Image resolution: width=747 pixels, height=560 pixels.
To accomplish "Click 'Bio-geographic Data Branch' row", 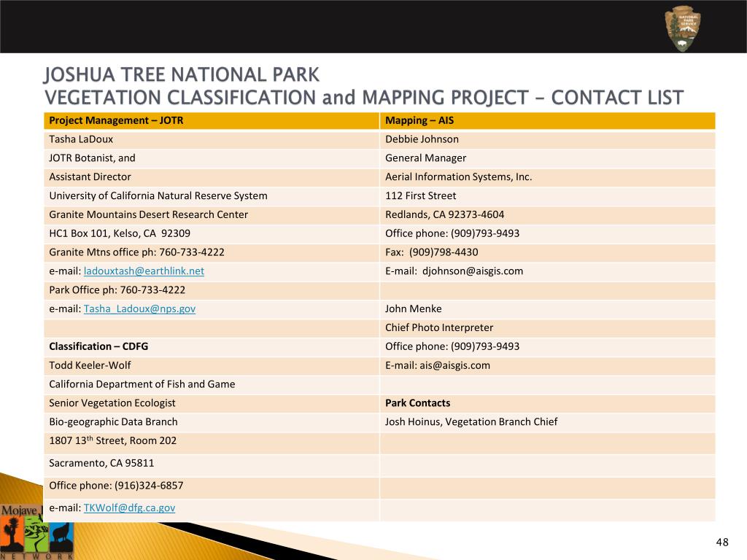I will pyautogui.click(x=212, y=422).
